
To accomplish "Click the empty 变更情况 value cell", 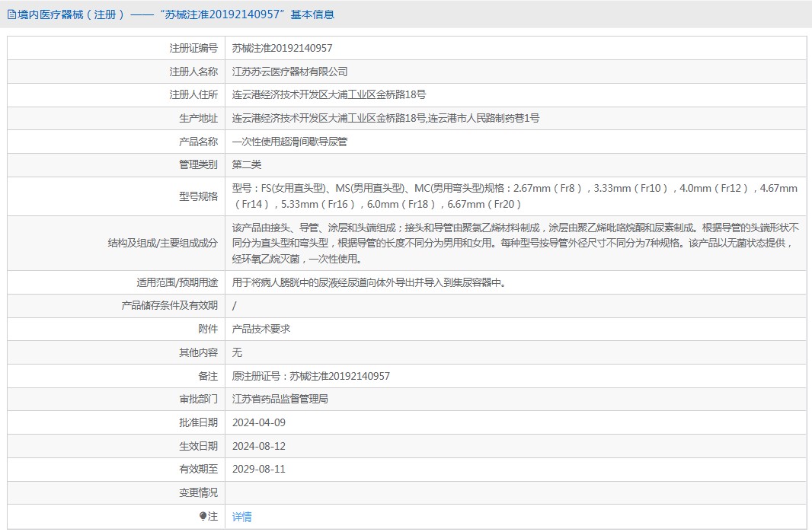I will point(515,492).
